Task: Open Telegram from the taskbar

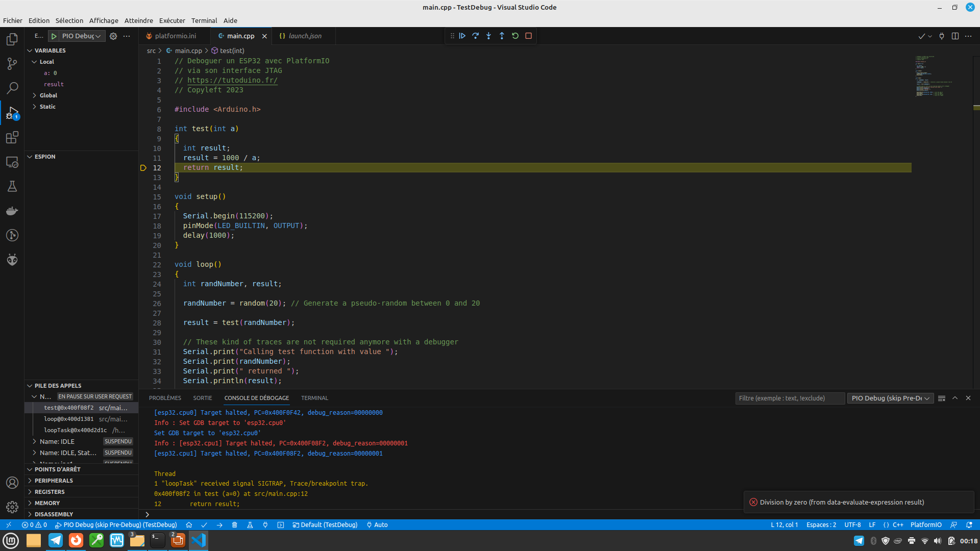Action: pos(56,540)
